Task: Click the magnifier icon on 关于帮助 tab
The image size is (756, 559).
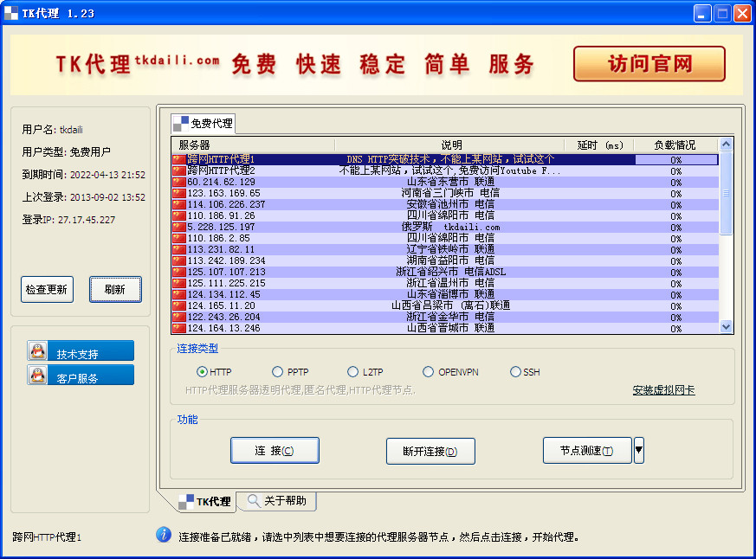Action: (x=253, y=500)
